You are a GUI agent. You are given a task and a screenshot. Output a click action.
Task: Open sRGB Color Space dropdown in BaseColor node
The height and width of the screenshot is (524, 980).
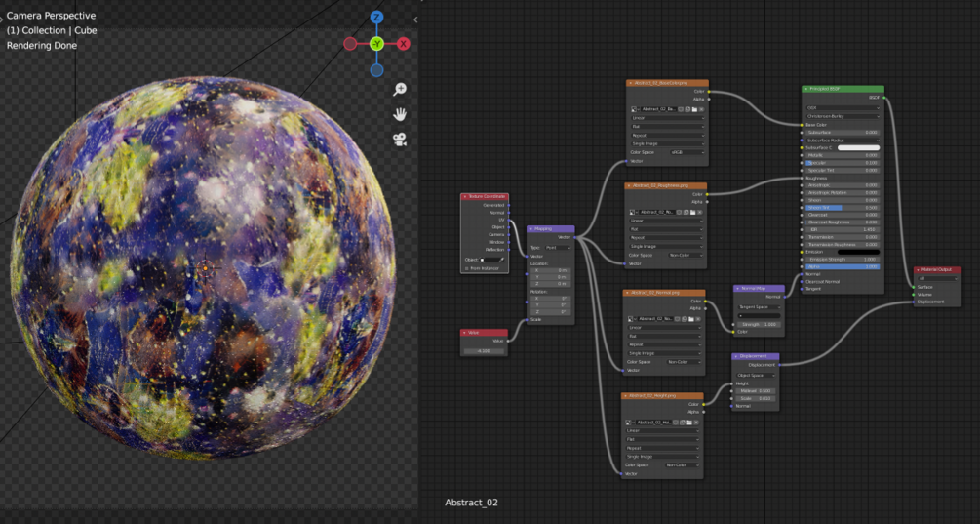[x=686, y=152]
